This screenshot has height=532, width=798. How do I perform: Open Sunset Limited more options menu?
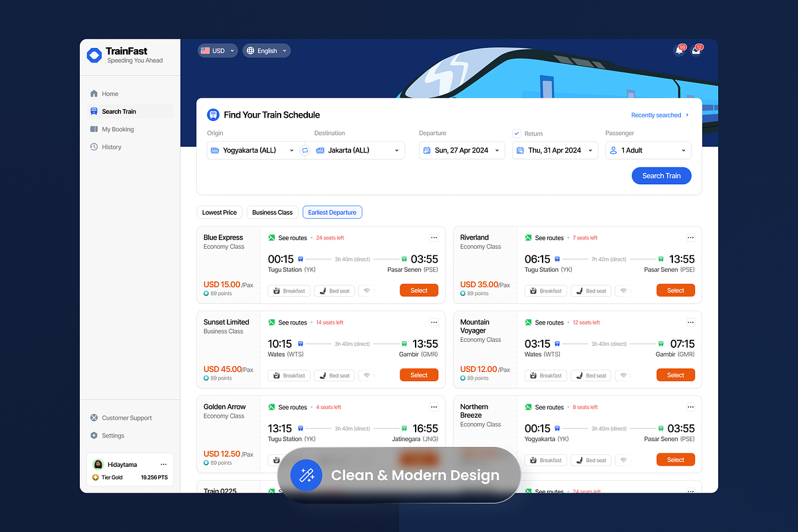[434, 322]
